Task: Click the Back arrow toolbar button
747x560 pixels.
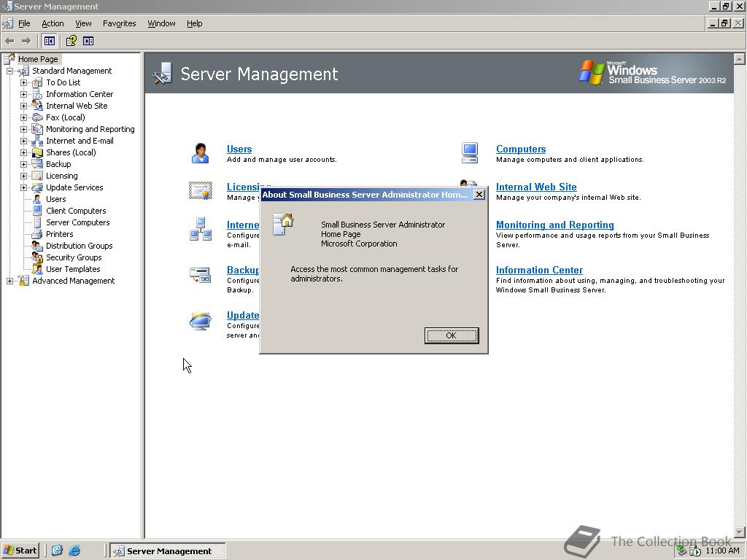Action: tap(9, 41)
